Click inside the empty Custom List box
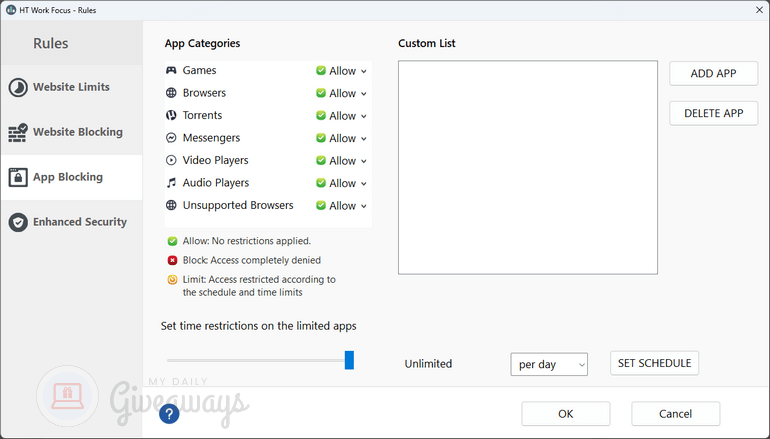 pyautogui.click(x=527, y=167)
